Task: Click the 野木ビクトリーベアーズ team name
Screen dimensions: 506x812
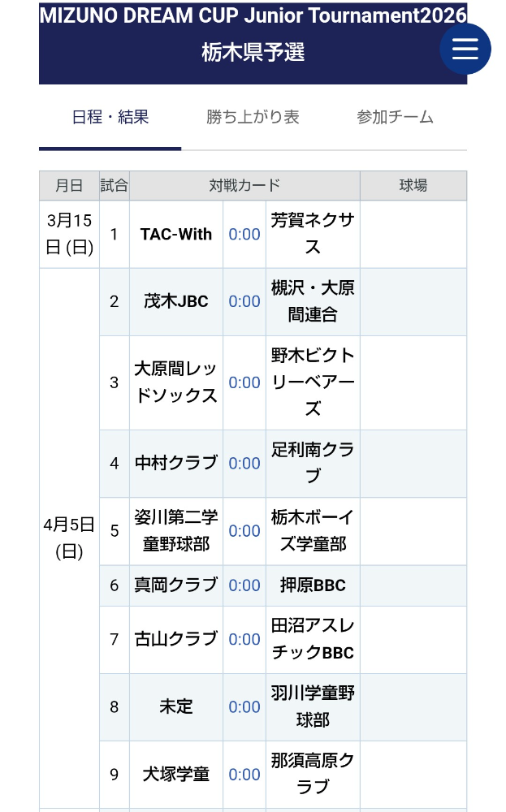Action: (313, 382)
